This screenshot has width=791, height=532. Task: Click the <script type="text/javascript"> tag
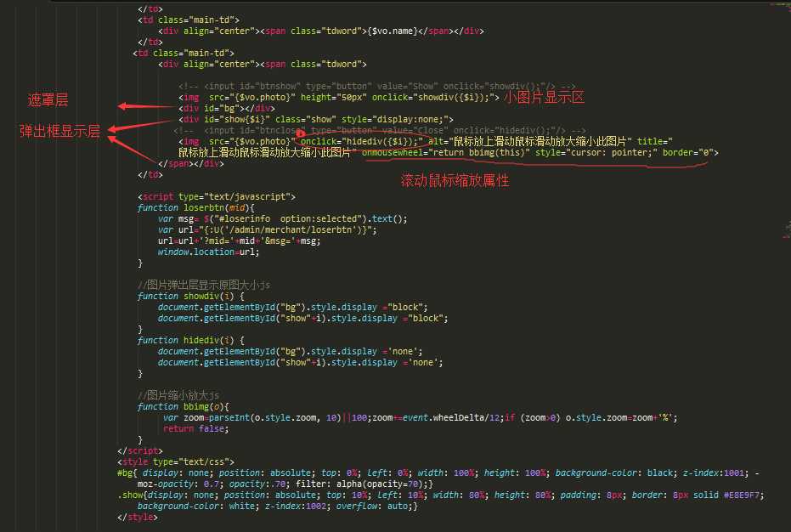pos(217,196)
